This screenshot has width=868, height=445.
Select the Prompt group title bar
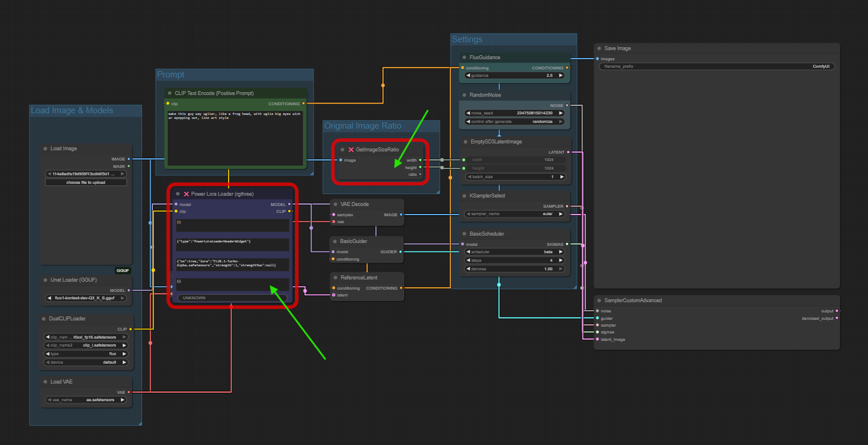pyautogui.click(x=227, y=74)
